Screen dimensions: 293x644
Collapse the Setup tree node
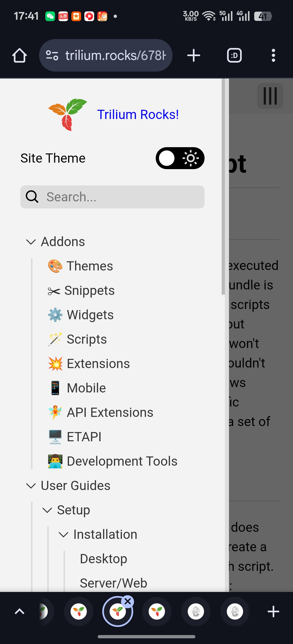[x=47, y=510]
